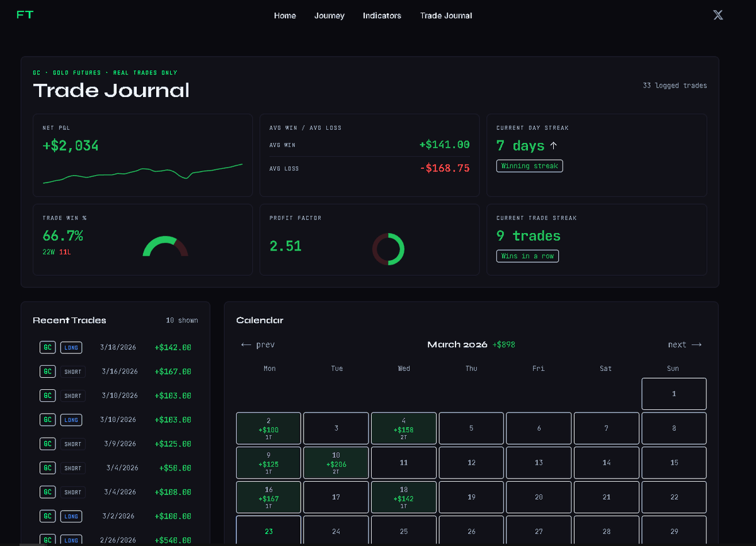Click the +$141.00 average win value
Image resolution: width=756 pixels, height=546 pixels.
pyautogui.click(x=445, y=145)
